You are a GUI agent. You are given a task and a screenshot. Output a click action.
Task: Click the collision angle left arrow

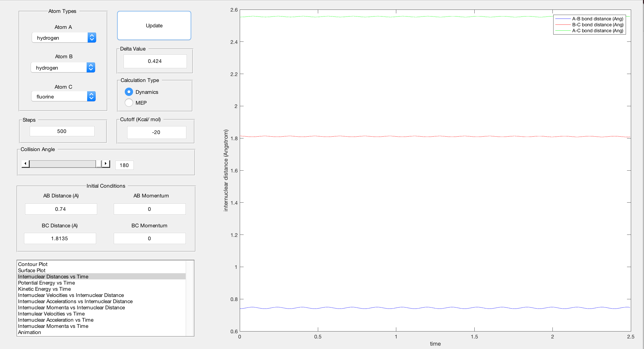click(x=25, y=164)
